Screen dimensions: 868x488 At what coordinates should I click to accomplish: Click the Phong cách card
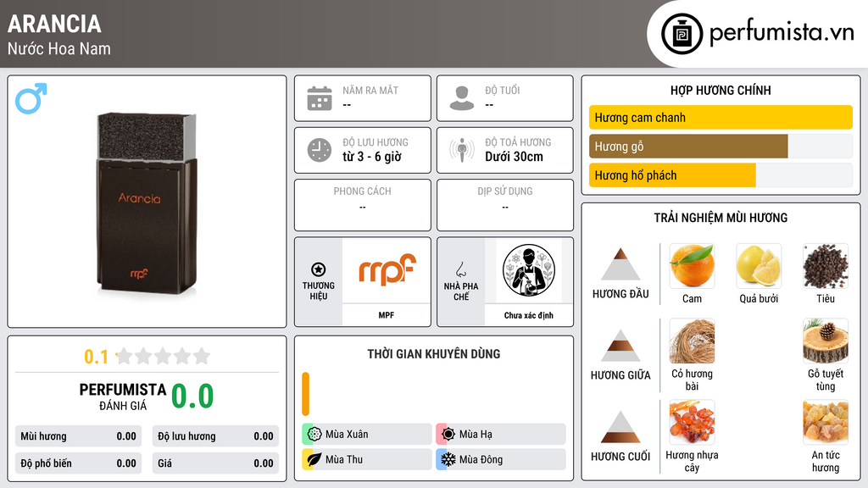(x=363, y=205)
